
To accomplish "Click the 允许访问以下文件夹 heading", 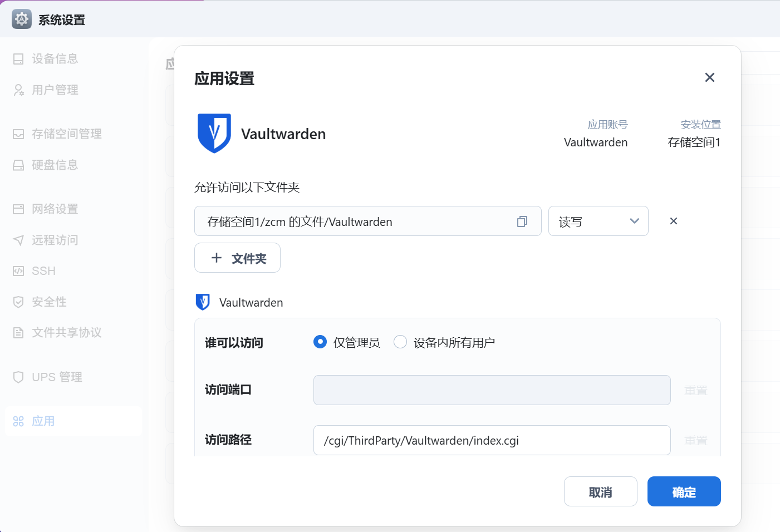I will pyautogui.click(x=247, y=188).
